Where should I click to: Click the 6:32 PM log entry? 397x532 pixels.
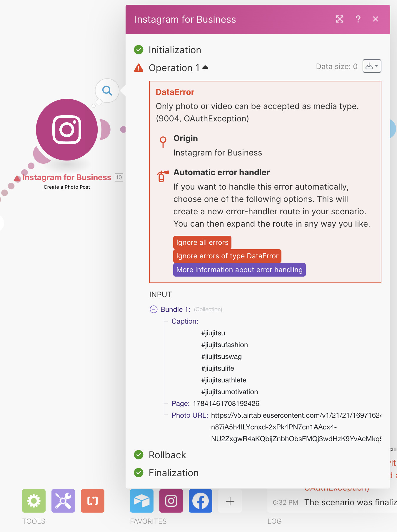(335, 502)
